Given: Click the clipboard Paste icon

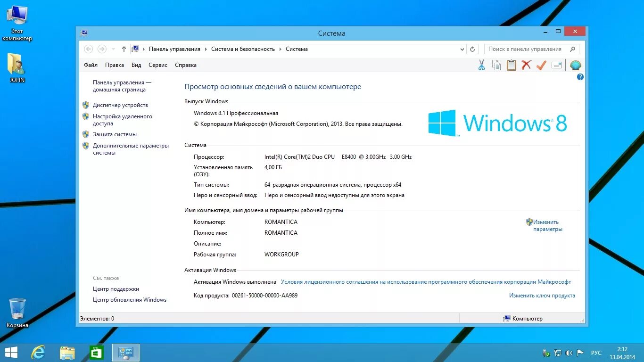Looking at the screenshot, I should pyautogui.click(x=512, y=65).
